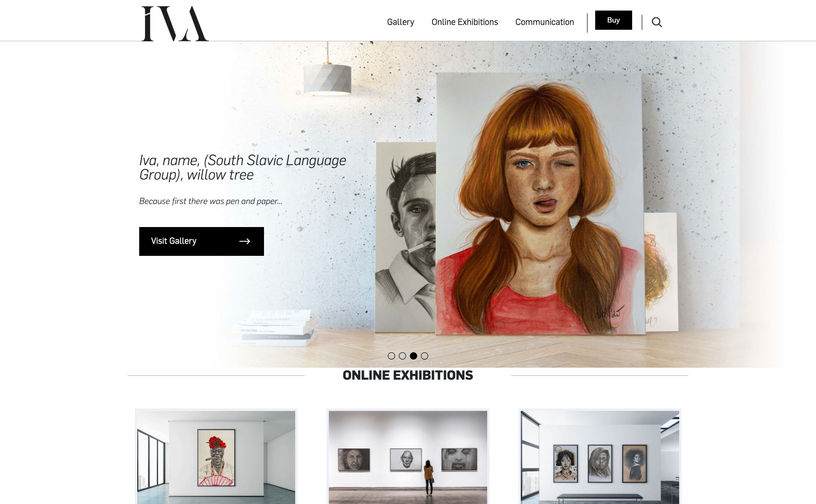Click the Online Exhibitions section heading

point(408,375)
